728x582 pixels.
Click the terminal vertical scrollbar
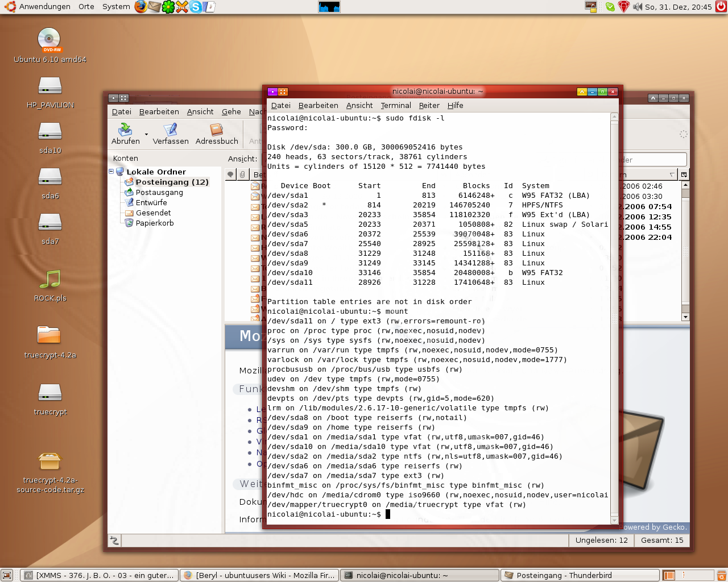coord(614,318)
